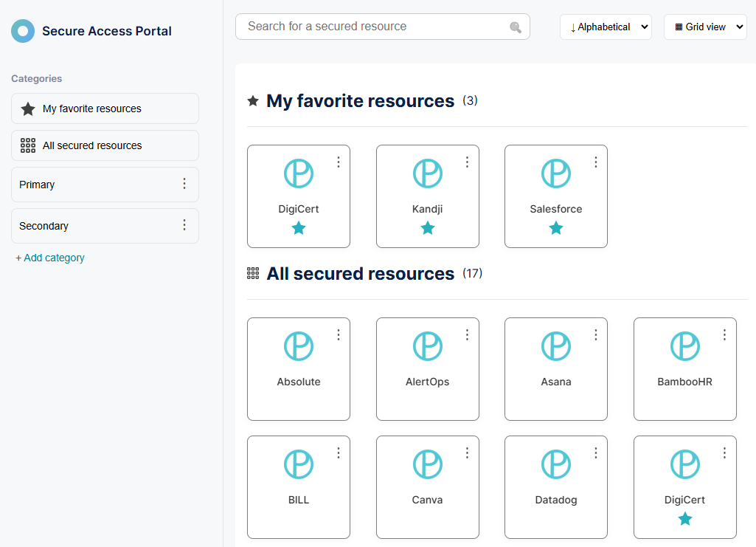Click the Add category link
Screen dimensions: 756x547
50,258
